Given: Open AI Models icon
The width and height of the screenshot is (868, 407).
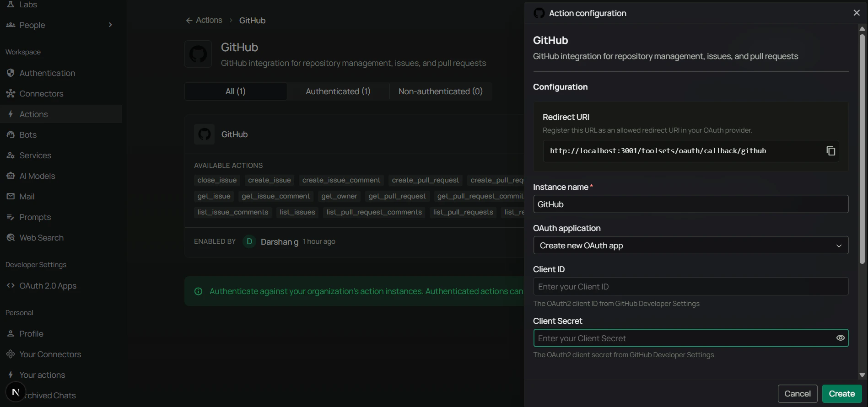Looking at the screenshot, I should [11, 176].
